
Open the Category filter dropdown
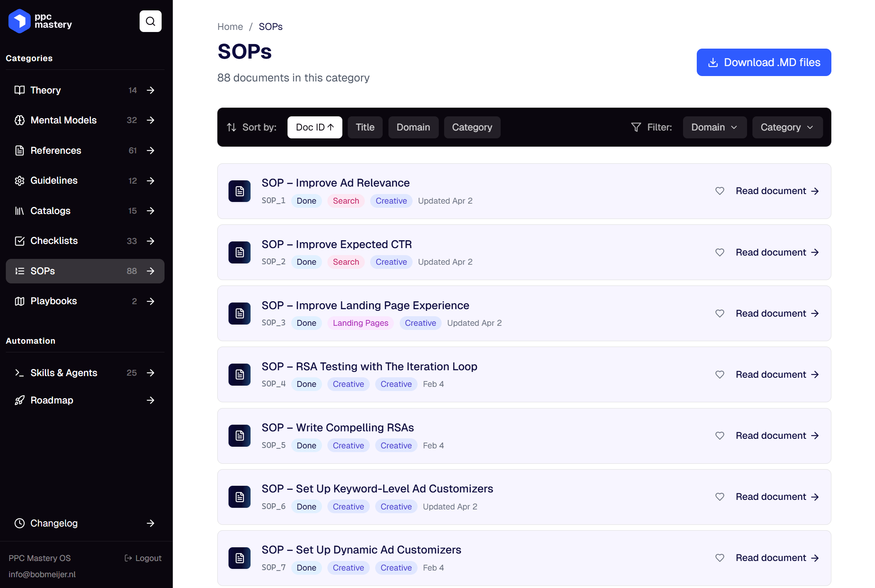(x=787, y=127)
